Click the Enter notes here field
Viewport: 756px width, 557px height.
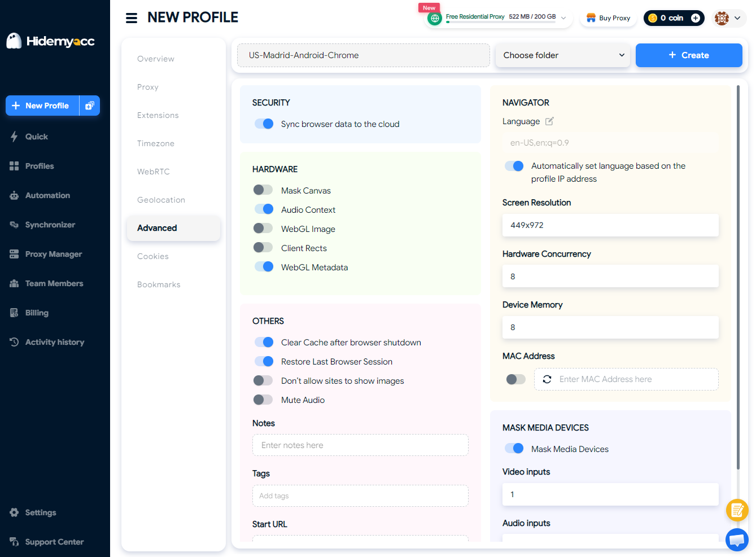[x=360, y=445]
